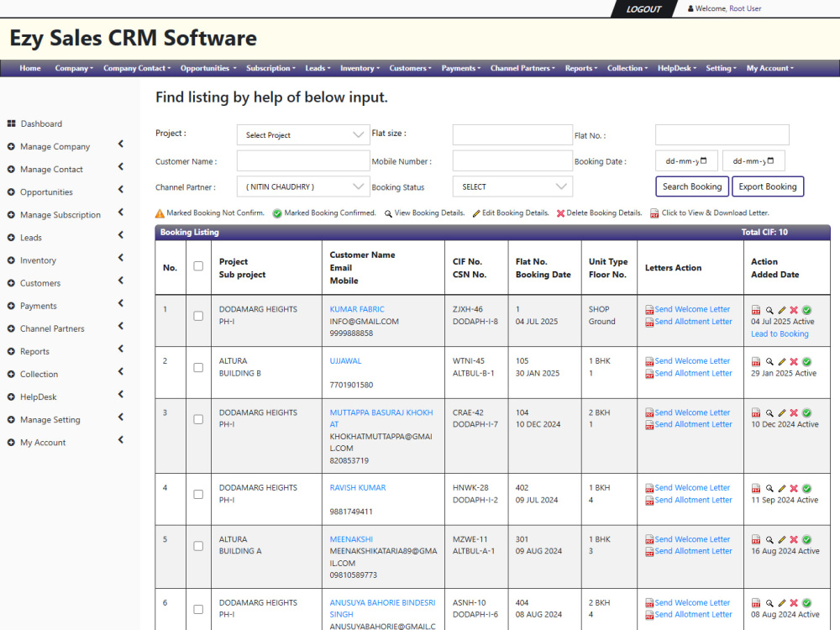Delete the Ravish Kumar booking
The width and height of the screenshot is (840, 630).
click(794, 488)
